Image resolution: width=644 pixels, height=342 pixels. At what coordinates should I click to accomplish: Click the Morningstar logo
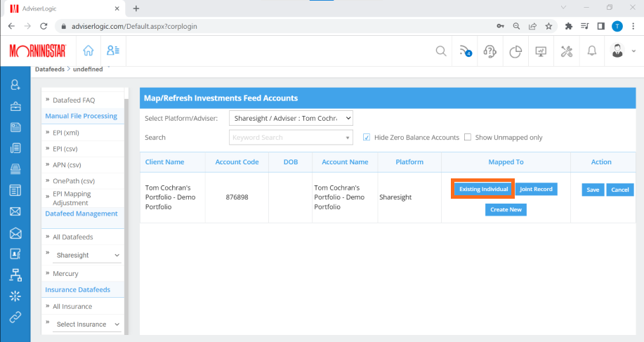(37, 51)
